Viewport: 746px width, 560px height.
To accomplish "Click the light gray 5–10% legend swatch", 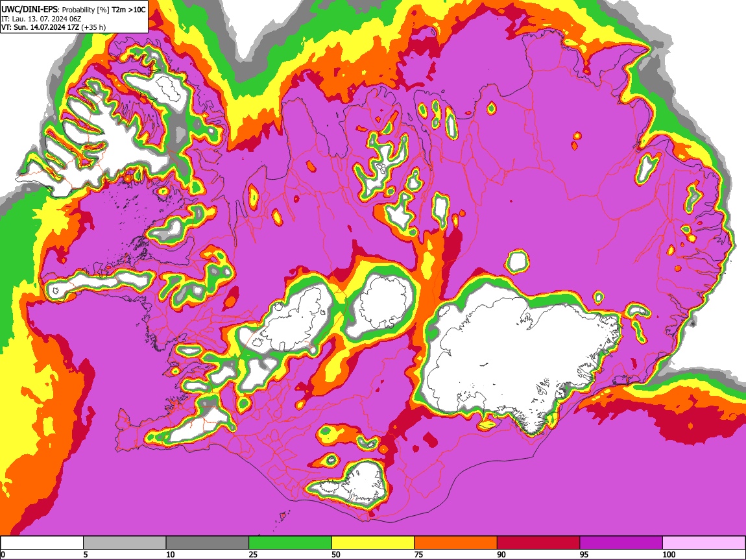I will click(125, 543).
